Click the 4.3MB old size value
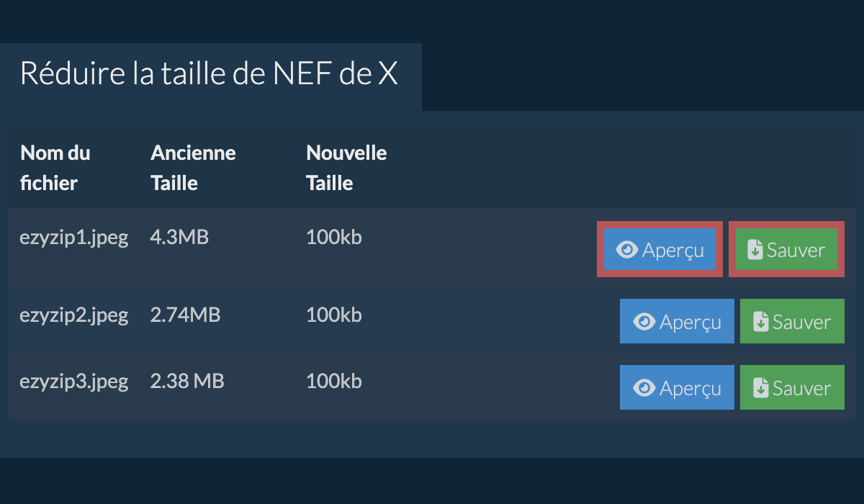Screen dimensions: 864x504 pyautogui.click(x=179, y=238)
